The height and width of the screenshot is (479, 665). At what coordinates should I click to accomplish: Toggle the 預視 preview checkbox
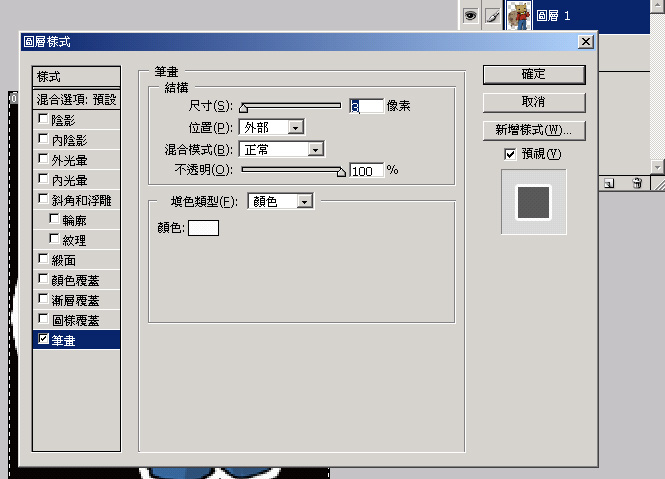coord(510,154)
